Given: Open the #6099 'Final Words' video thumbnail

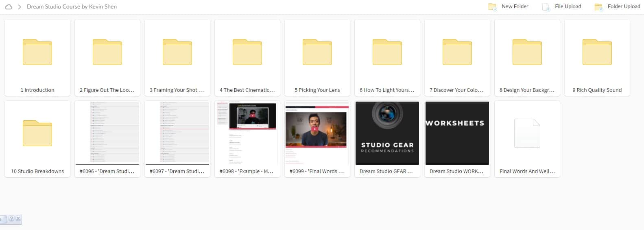Looking at the screenshot, I should [x=317, y=133].
